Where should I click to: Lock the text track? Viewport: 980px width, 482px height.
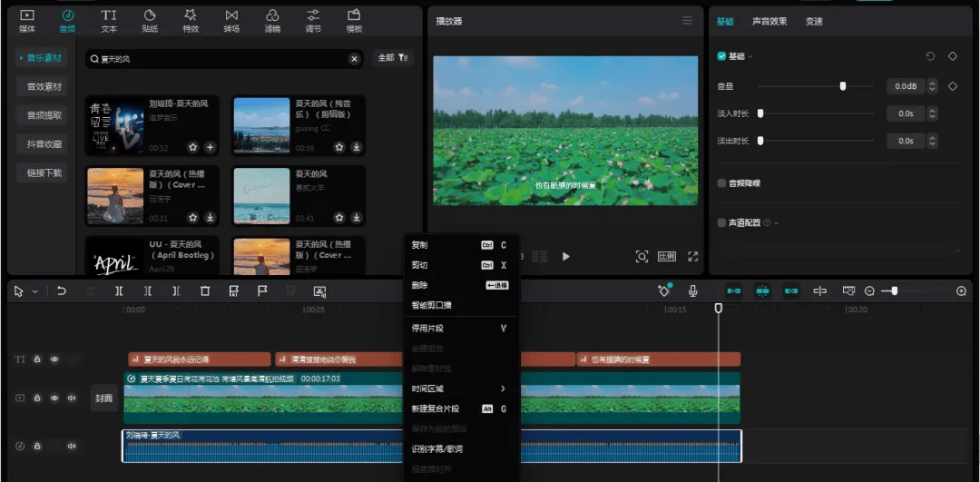coord(37,359)
